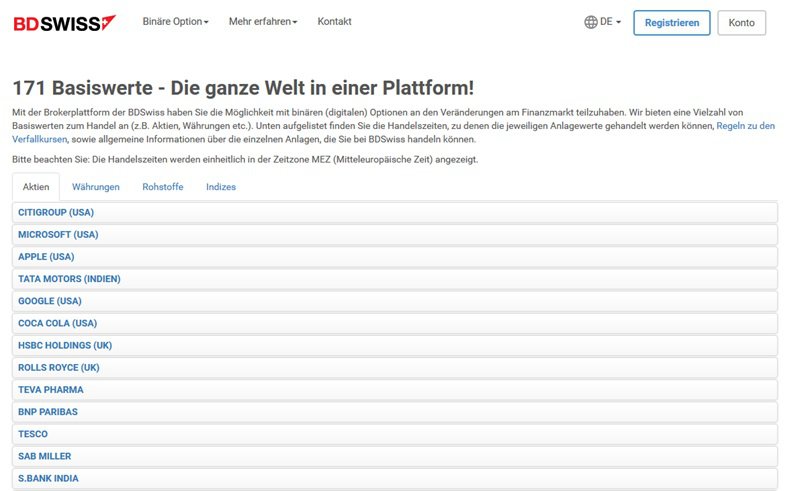
Task: Expand the HSBC HOLDINGS (UK) row
Action: pyautogui.click(x=395, y=345)
